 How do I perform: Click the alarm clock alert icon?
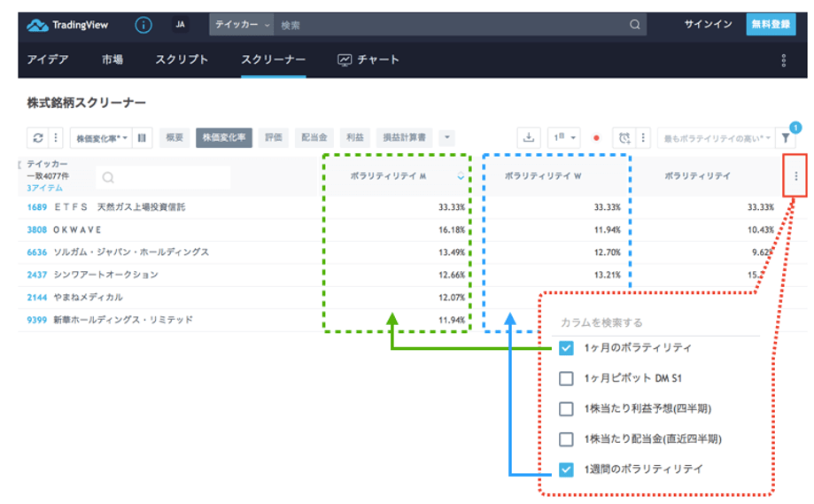[x=625, y=138]
